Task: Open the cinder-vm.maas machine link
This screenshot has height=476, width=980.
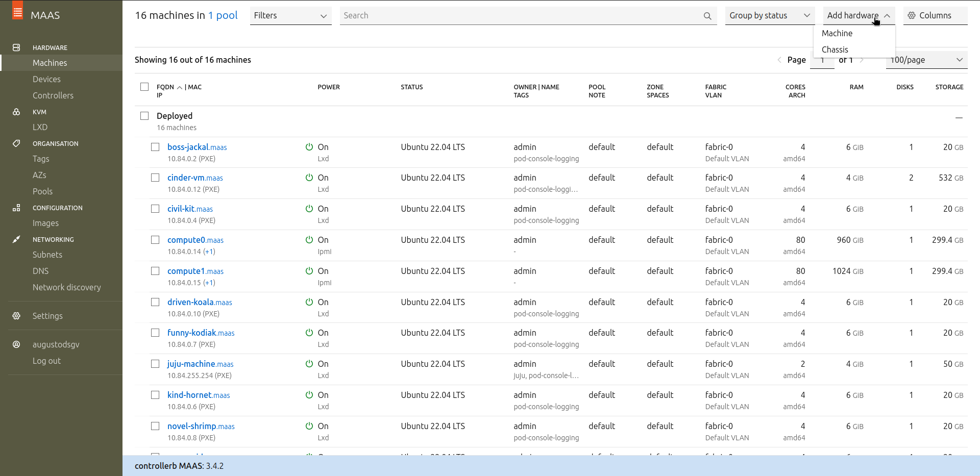Action: coord(195,178)
